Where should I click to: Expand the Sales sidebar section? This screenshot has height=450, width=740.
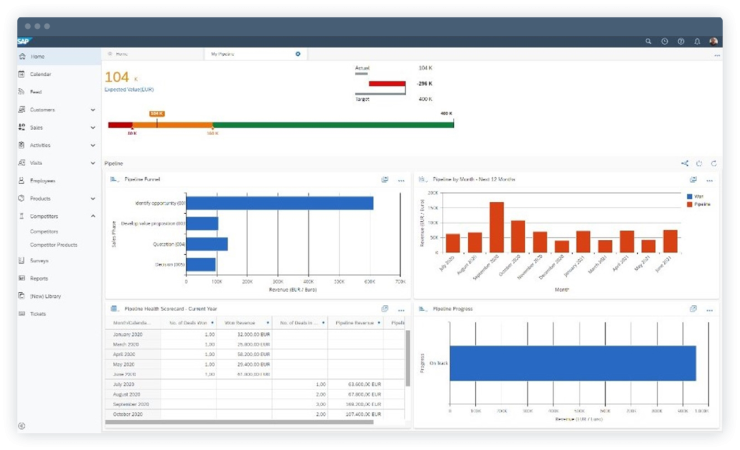(x=93, y=127)
